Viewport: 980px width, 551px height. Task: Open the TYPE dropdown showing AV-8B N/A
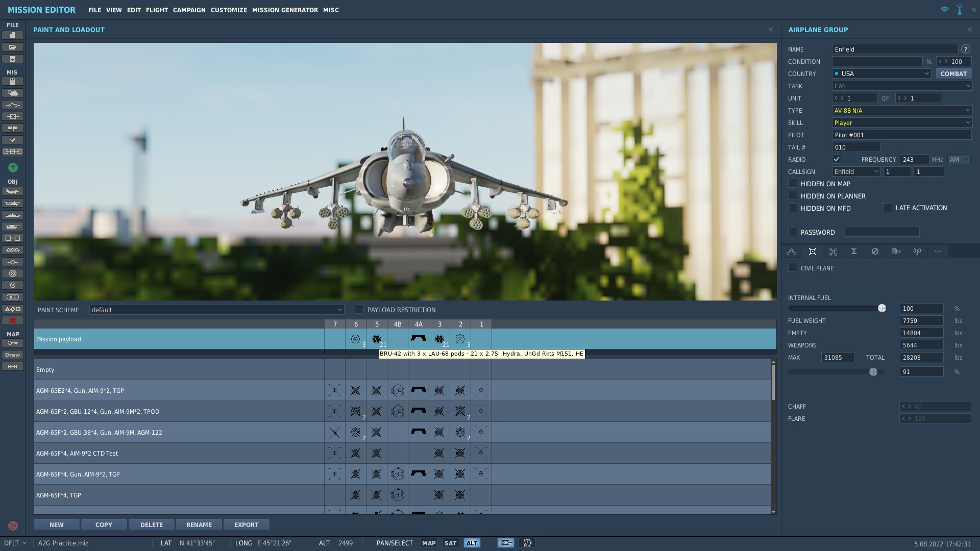click(x=902, y=110)
